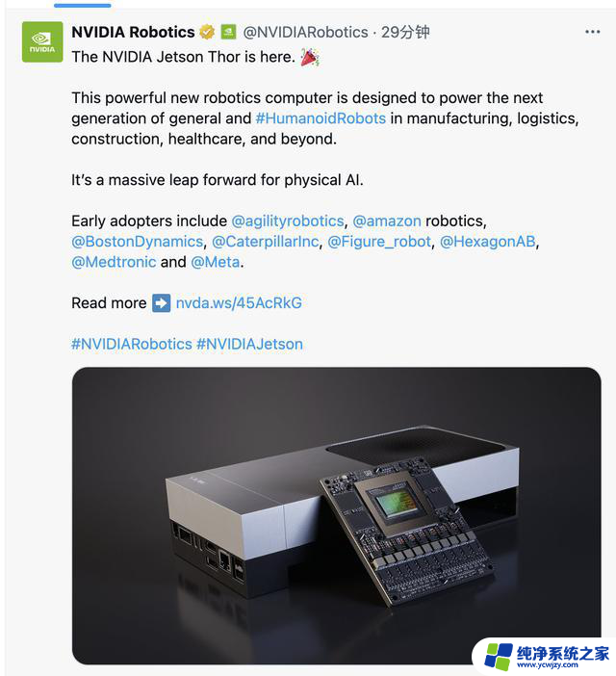Click the right arrow emoji before link
Viewport: 616px width, 676px height.
point(161,303)
